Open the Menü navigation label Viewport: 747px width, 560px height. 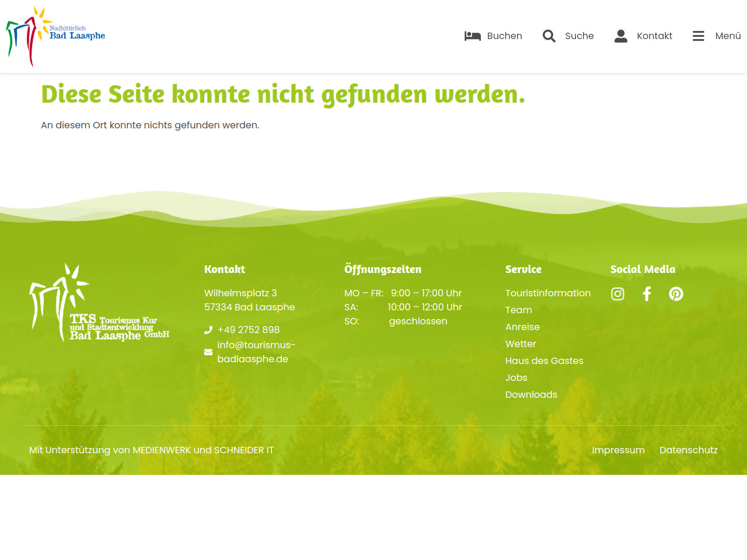(x=728, y=36)
